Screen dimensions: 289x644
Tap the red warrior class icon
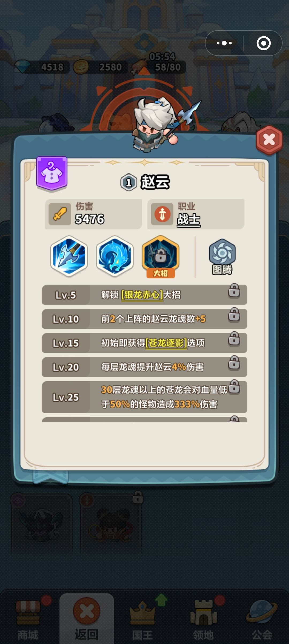coord(162,214)
